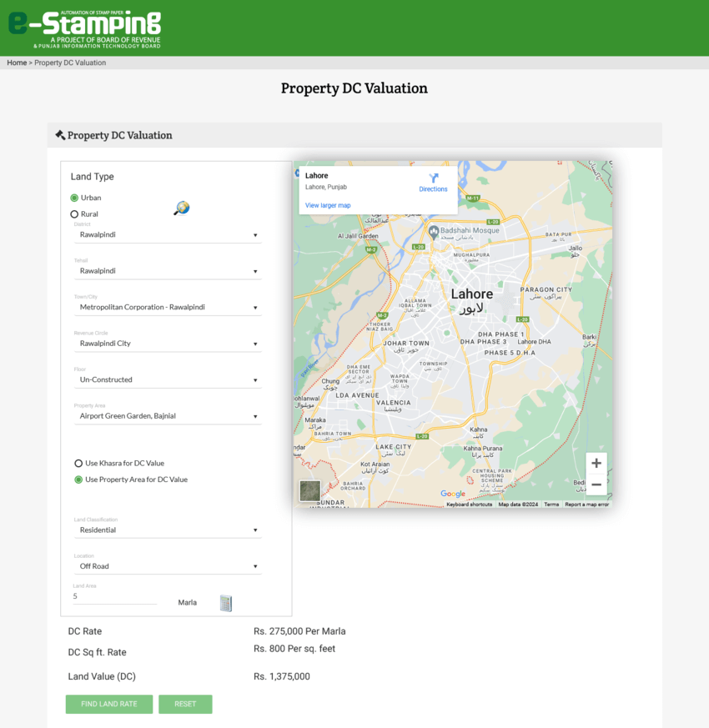Click the Find Land Rate button
Viewport: 709px width, 728px height.
pyautogui.click(x=109, y=704)
